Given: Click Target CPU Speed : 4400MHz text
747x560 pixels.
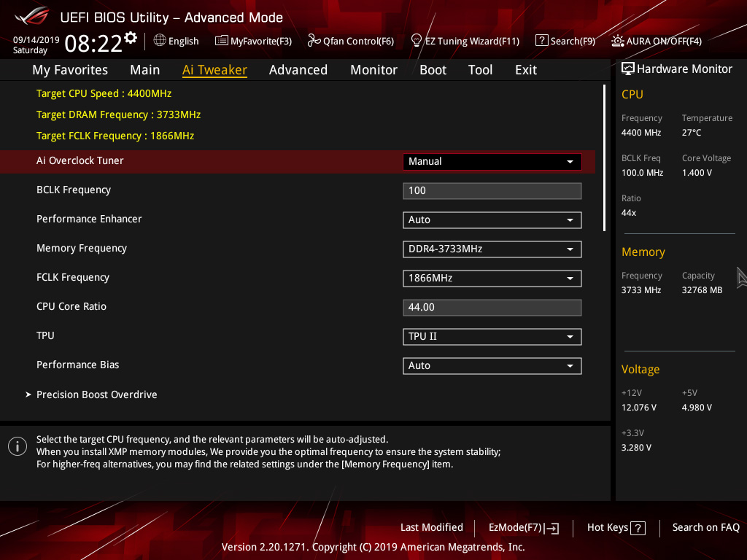Looking at the screenshot, I should click(104, 93).
